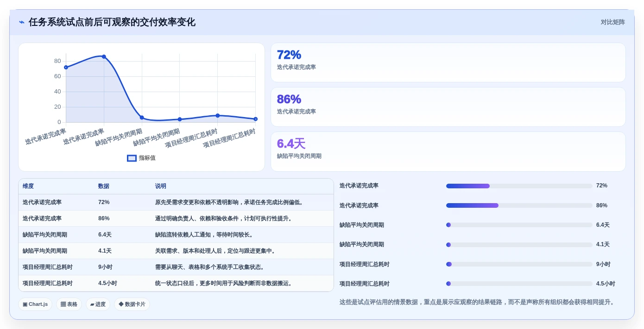Click 缺陷平均关闭周期 caption under the 6.4天 card headline
The width and height of the screenshot is (644, 329).
tap(299, 156)
